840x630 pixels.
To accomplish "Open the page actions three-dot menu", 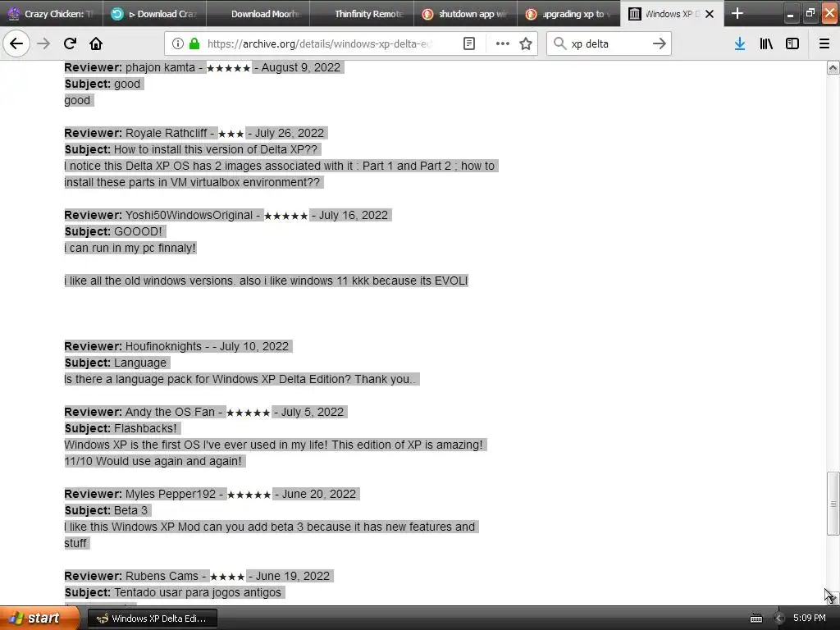I will (x=503, y=43).
